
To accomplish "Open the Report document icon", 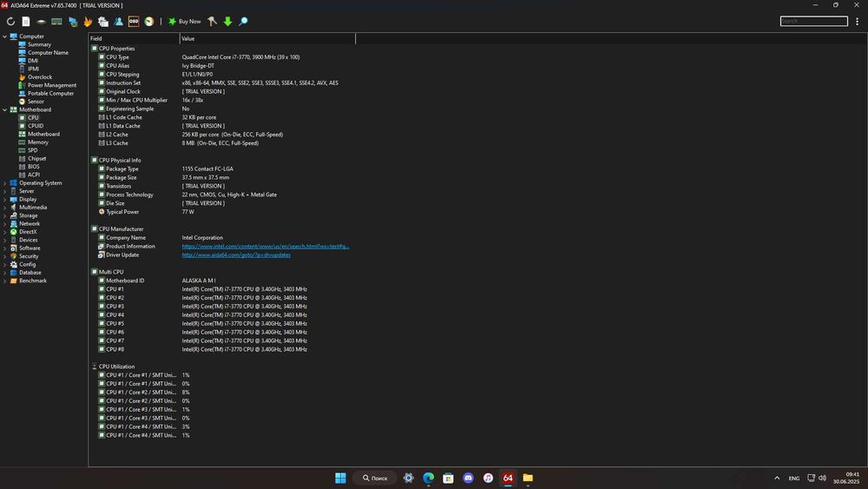I will click(26, 22).
